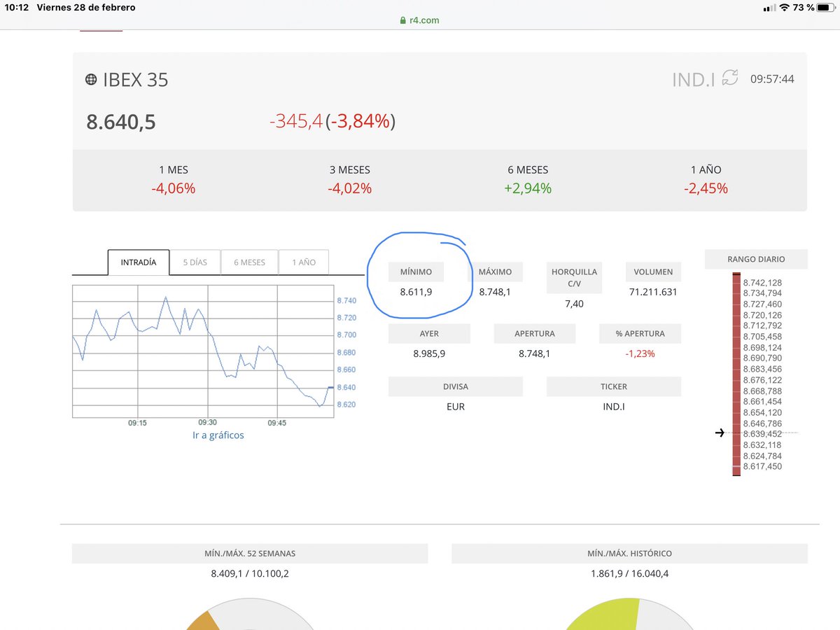Select the INTRADÍA chart tab

(x=139, y=262)
